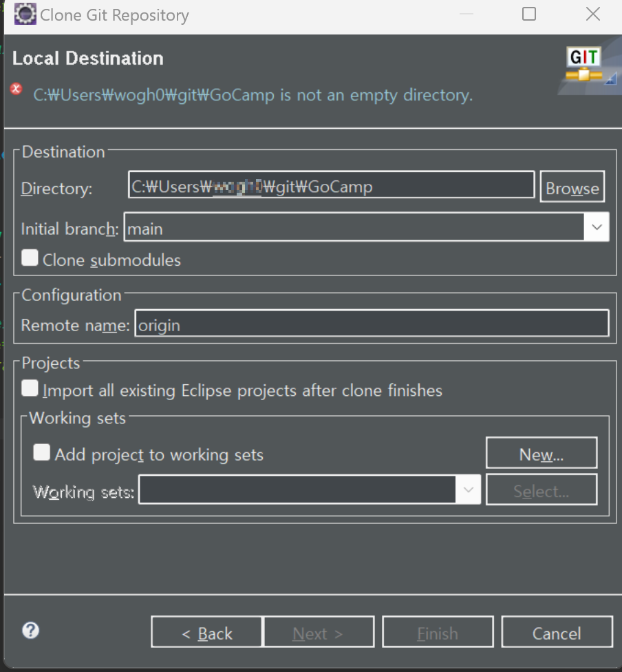Click the New... working set button
The height and width of the screenshot is (672, 622).
pos(541,453)
